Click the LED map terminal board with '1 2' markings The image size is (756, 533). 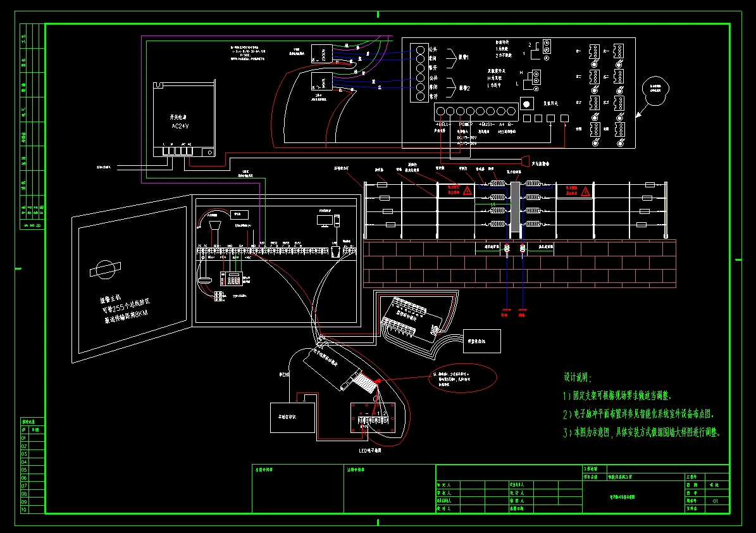pyautogui.click(x=373, y=418)
